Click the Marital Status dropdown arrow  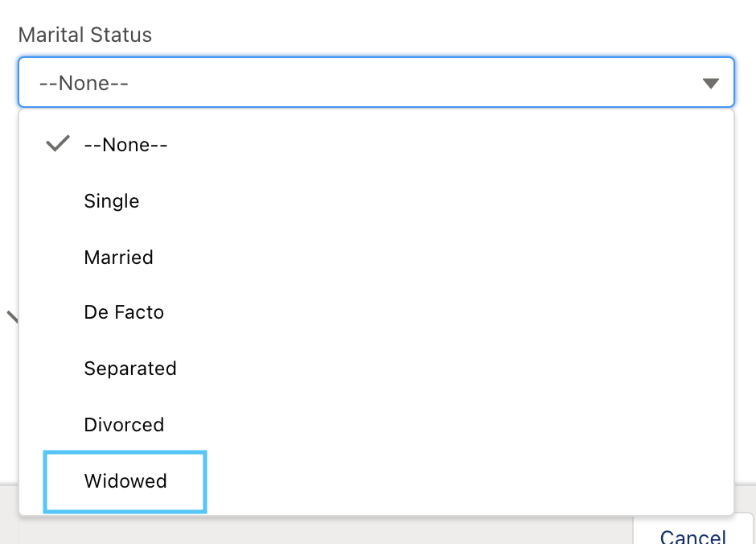point(710,83)
